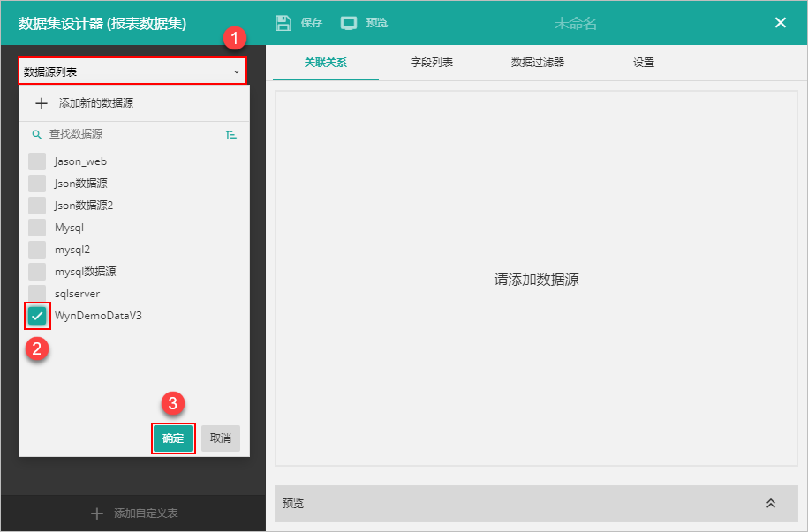
Task: Switch to the 数据过滤器 tab
Action: tap(538, 63)
